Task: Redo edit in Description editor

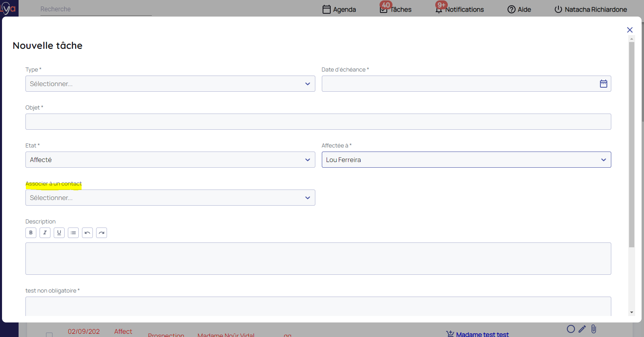Action: click(x=101, y=233)
